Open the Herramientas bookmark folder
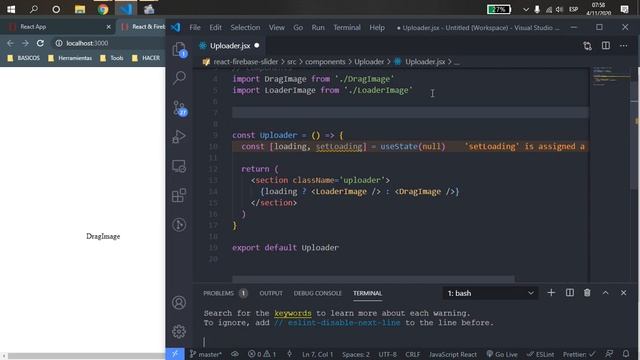The width and height of the screenshot is (640, 360). pos(70,58)
